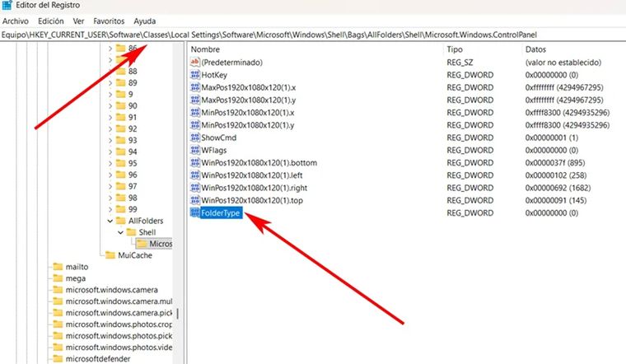The width and height of the screenshot is (626, 364).
Task: Select the microsoft.windows.camera key
Action: tap(111, 290)
